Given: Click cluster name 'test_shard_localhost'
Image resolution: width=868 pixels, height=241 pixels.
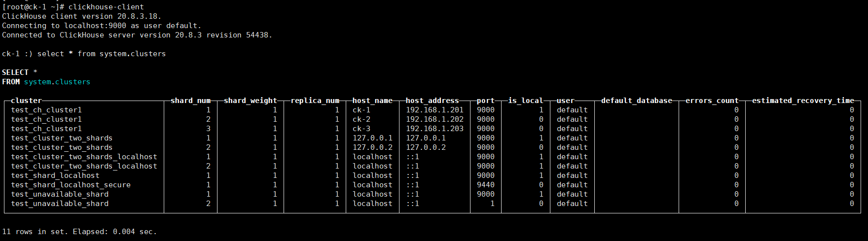Looking at the screenshot, I should point(55,175).
